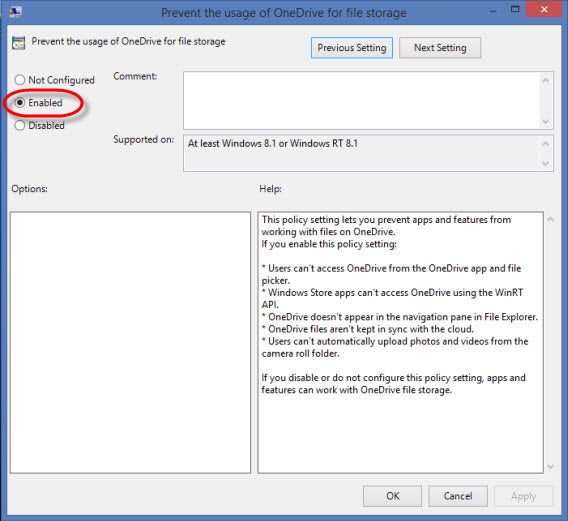Screen dimensions: 568x521
Task: Go to Next Setting
Action: click(440, 48)
